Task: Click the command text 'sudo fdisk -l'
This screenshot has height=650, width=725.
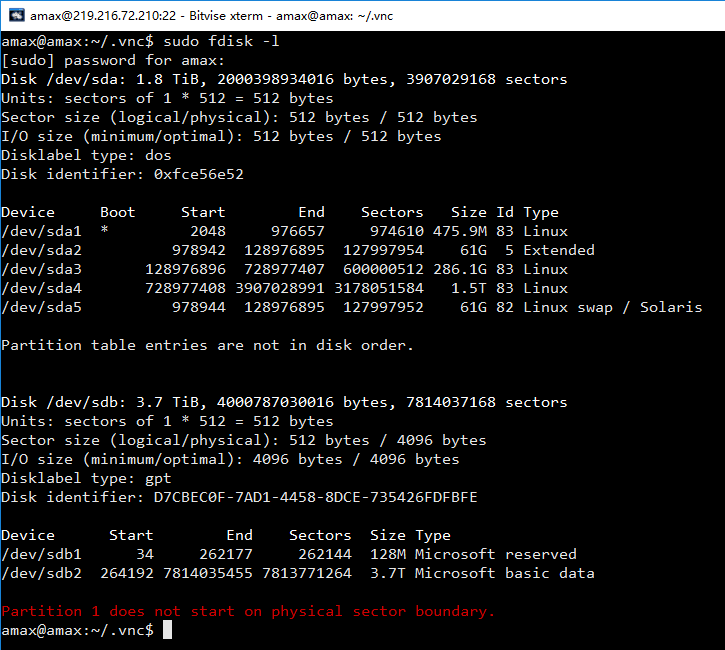Action: (221, 41)
